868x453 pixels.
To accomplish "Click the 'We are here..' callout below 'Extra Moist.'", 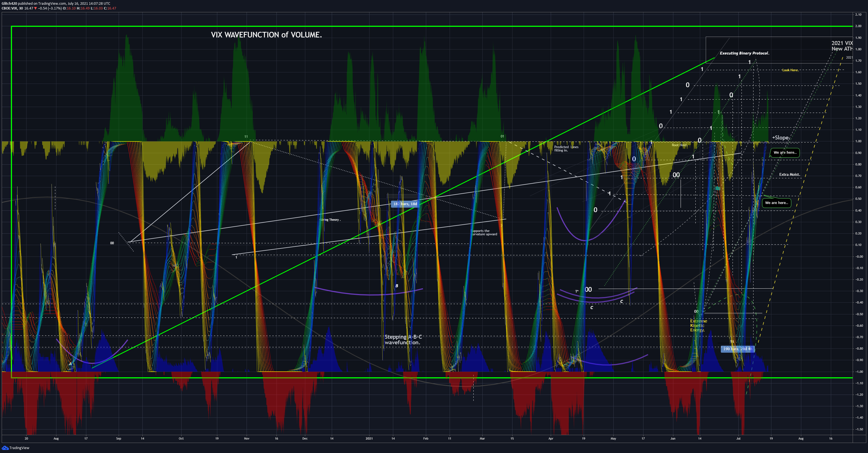I will [776, 203].
